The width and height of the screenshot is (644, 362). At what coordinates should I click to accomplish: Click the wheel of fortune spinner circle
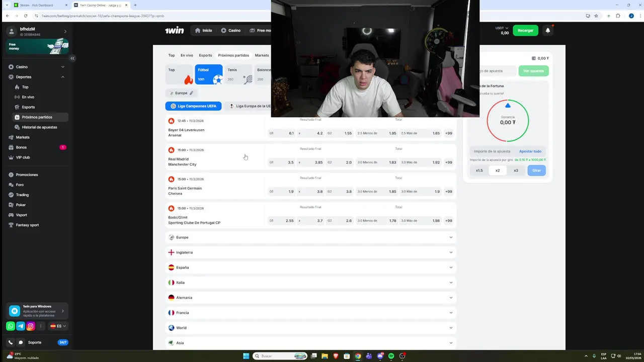coord(508,121)
